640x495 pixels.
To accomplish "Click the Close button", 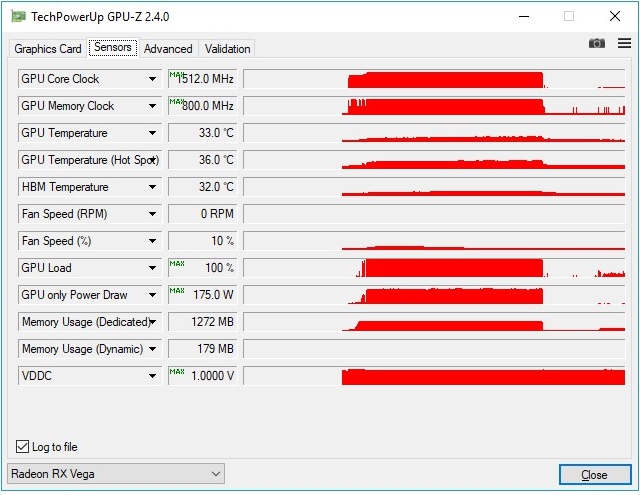I will pyautogui.click(x=595, y=475).
